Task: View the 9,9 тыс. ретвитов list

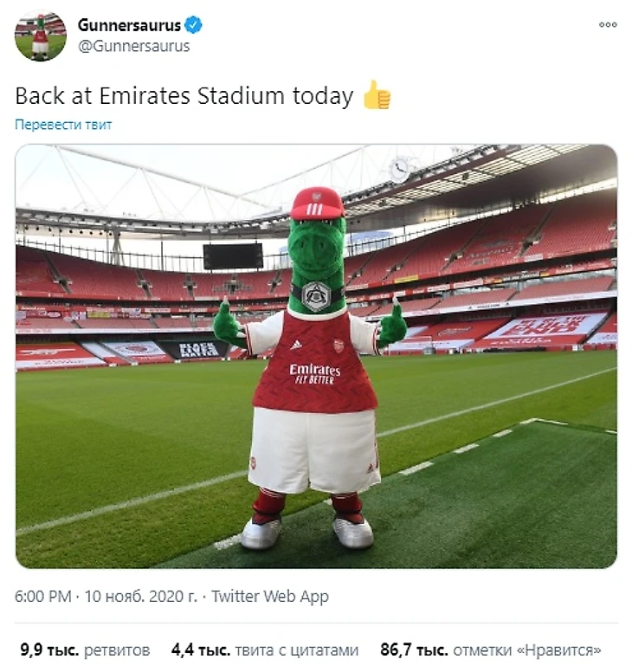Action: click(x=85, y=649)
